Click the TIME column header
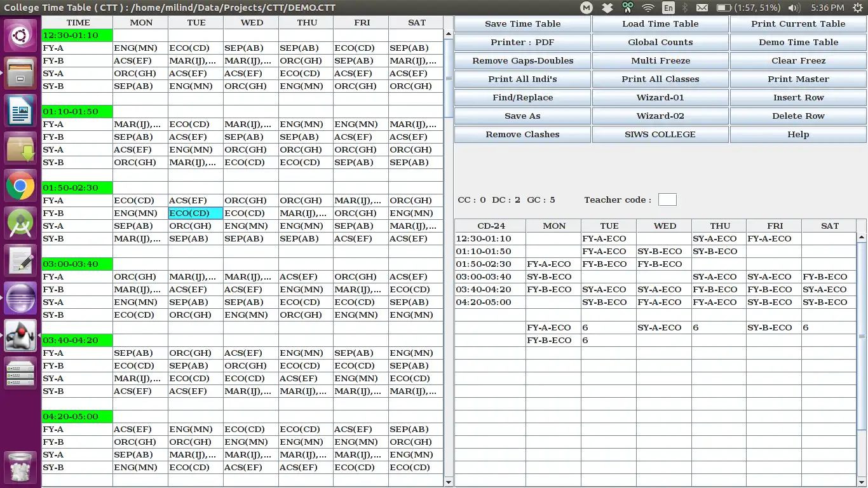Screen dimensions: 868x488 [x=78, y=22]
